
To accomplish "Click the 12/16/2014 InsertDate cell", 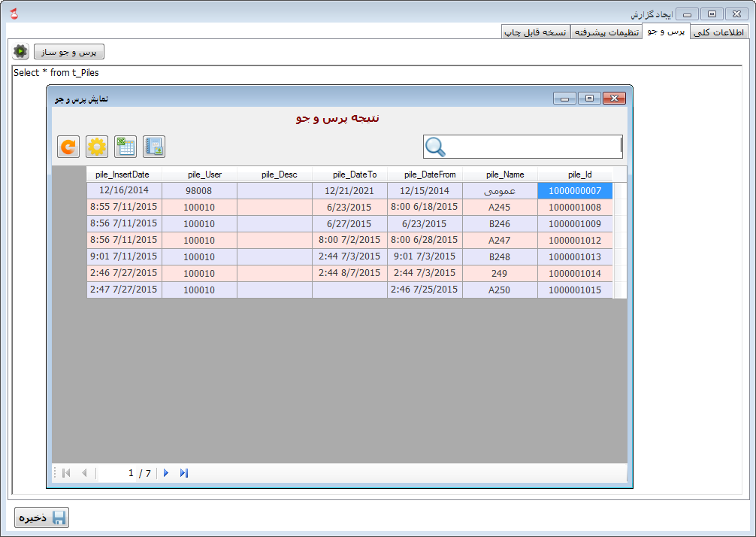I will (x=124, y=190).
